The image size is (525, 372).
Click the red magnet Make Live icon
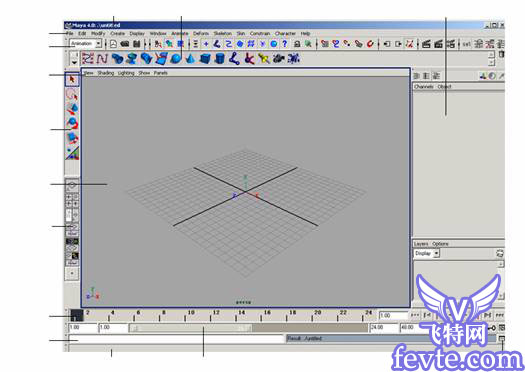tap(370, 44)
